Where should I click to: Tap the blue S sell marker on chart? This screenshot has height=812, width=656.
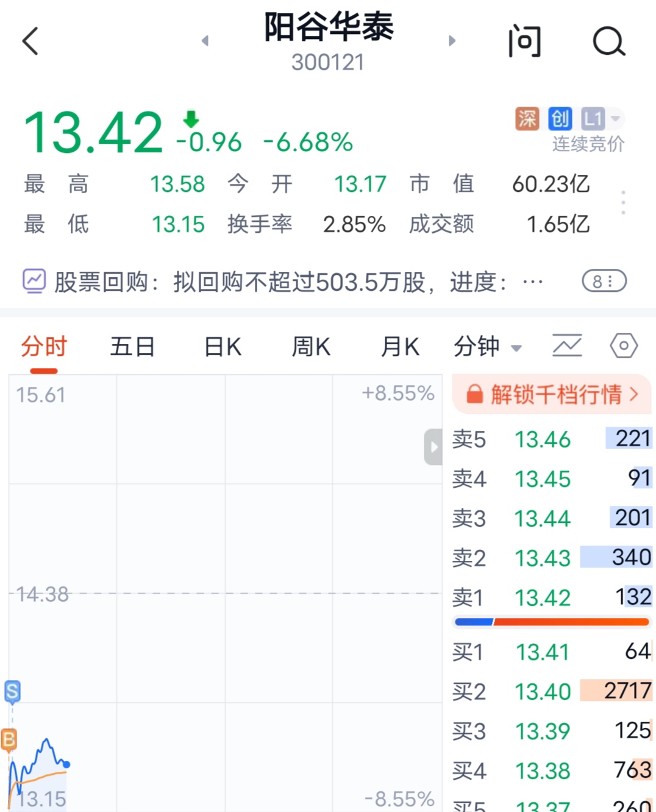click(x=12, y=691)
